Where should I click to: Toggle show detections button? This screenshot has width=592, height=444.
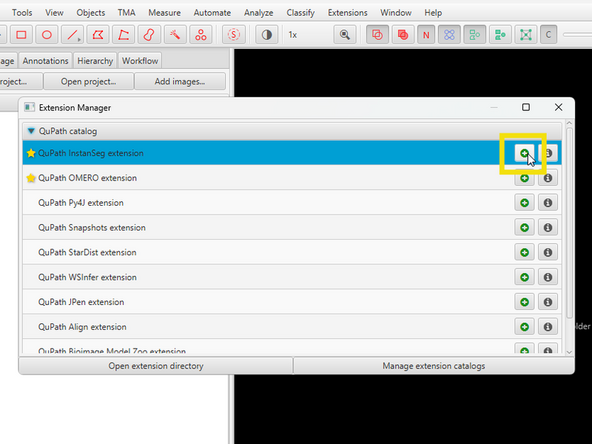[x=475, y=35]
